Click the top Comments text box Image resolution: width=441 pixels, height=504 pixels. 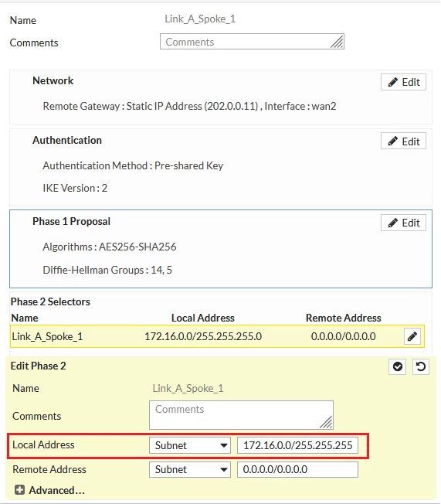[252, 42]
